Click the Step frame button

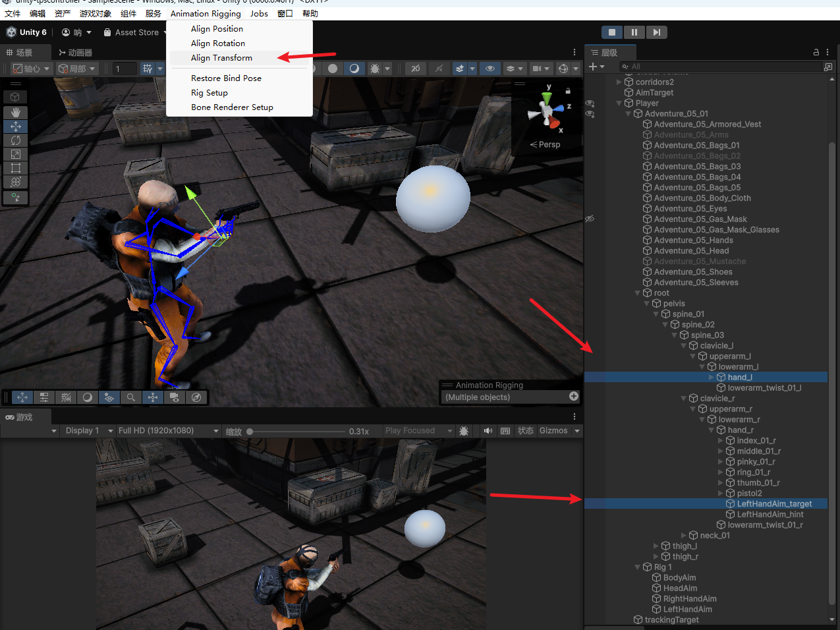coord(656,32)
